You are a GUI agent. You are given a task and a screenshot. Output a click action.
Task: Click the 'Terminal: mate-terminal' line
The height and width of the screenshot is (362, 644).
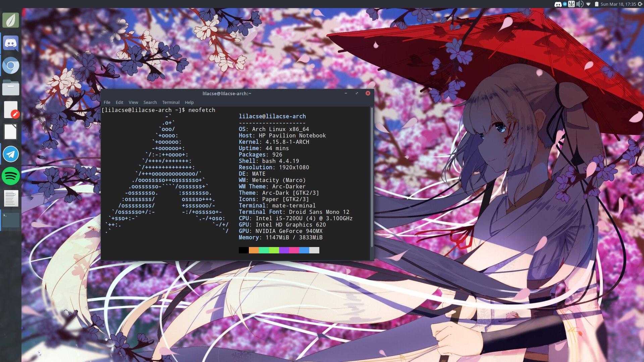click(277, 205)
